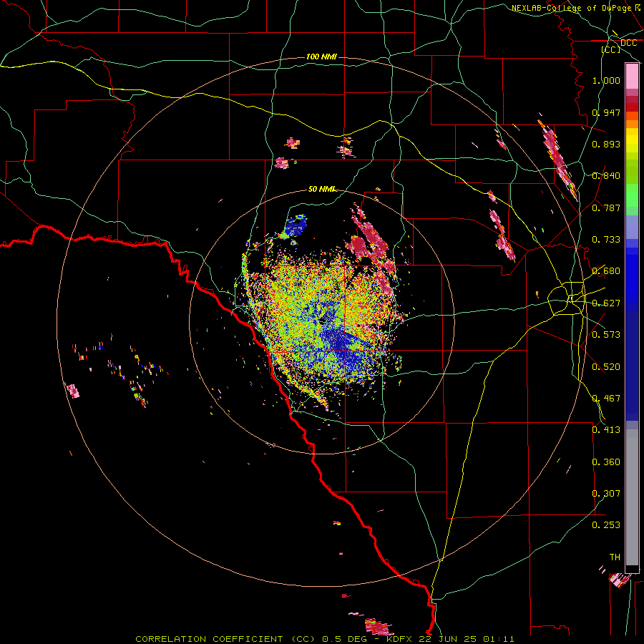Click the 1.000 value on the scale
Viewport: 644px width, 644px height.
(x=606, y=80)
